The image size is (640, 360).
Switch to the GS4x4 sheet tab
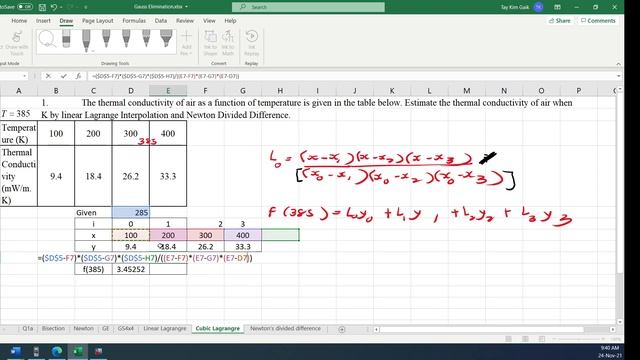click(125, 329)
